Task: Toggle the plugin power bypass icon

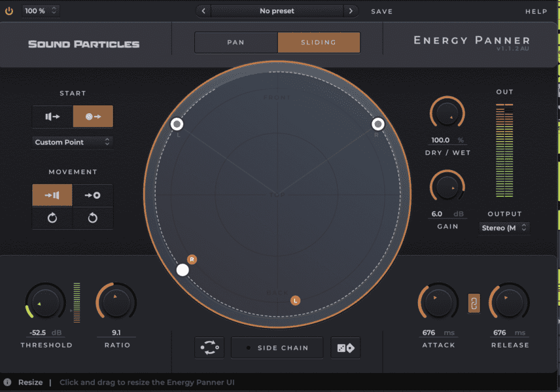Action: 9,11
